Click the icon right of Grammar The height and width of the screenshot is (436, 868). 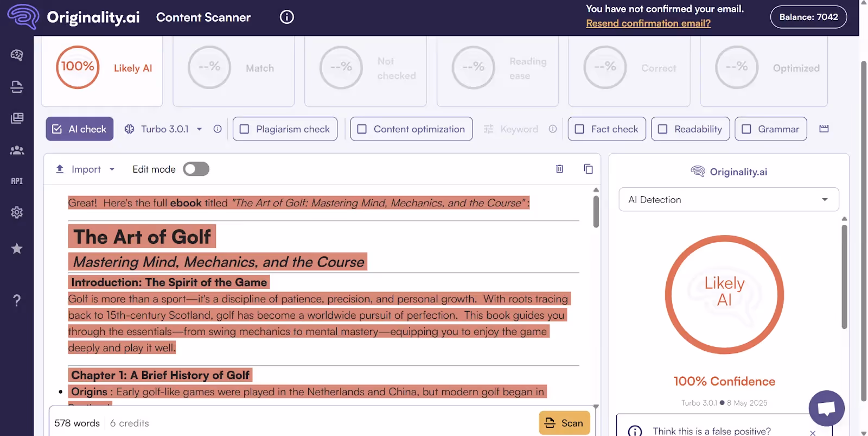coord(824,129)
